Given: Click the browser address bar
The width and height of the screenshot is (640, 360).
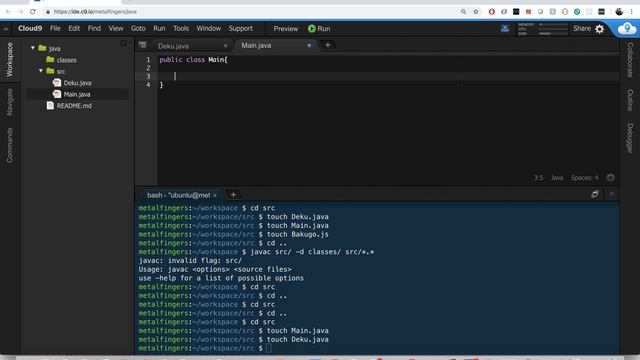Looking at the screenshot, I should click(x=253, y=11).
